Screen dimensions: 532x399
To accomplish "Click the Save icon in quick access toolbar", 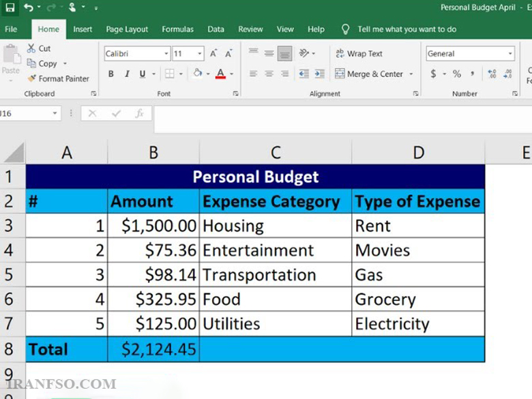I will click(10, 7).
